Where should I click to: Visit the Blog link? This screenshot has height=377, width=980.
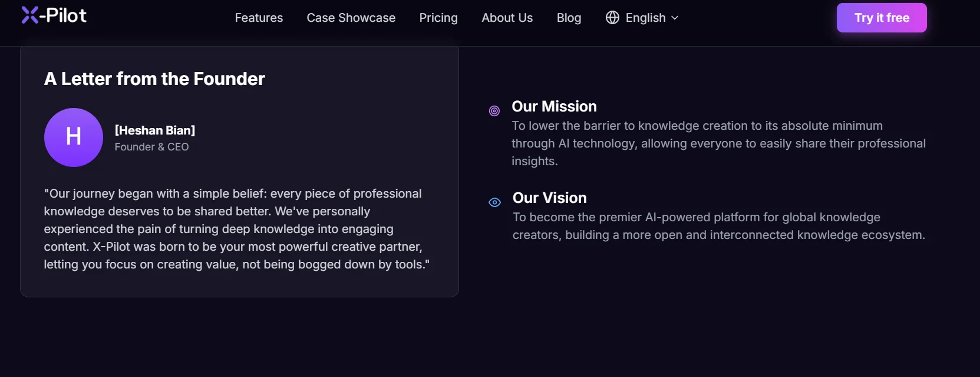tap(569, 18)
